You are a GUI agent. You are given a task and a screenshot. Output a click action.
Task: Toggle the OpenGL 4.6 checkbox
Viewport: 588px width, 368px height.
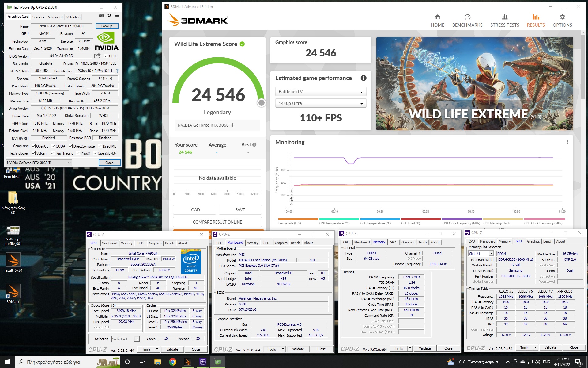[x=95, y=153]
